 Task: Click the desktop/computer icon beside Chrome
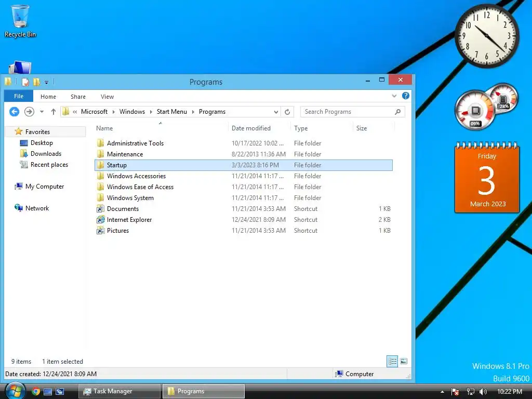tap(48, 392)
